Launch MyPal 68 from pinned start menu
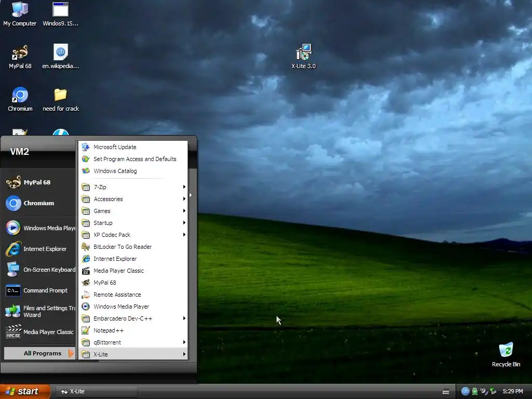Screen dimensions: 532x399 coord(39,182)
